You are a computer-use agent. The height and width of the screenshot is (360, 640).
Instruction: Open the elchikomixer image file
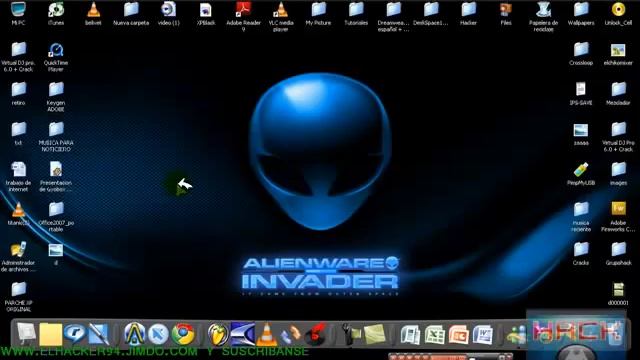pos(618,50)
